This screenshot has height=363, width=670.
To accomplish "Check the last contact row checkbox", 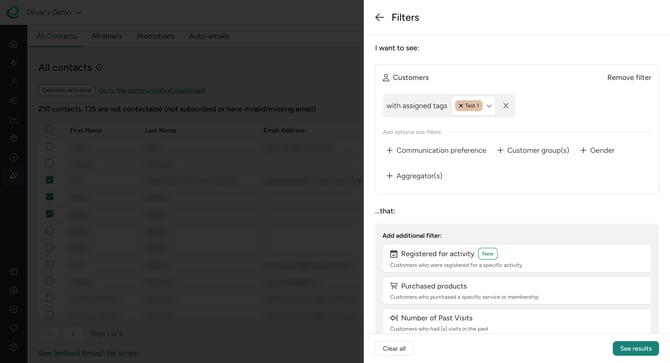I will [50, 315].
